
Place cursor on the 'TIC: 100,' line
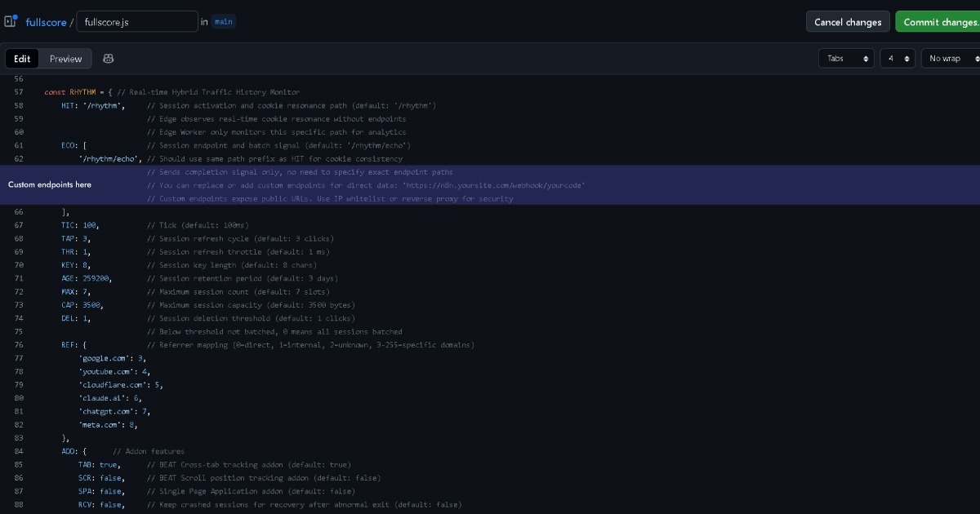click(80, 225)
